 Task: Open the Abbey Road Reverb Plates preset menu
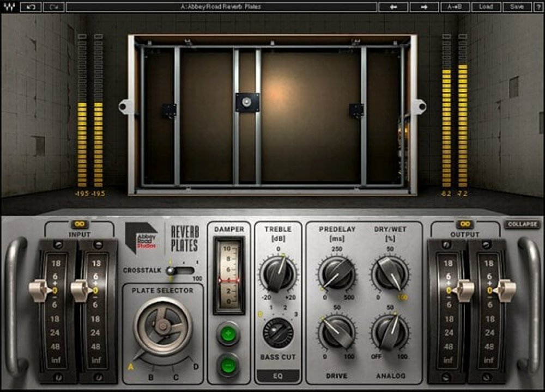[221, 7]
